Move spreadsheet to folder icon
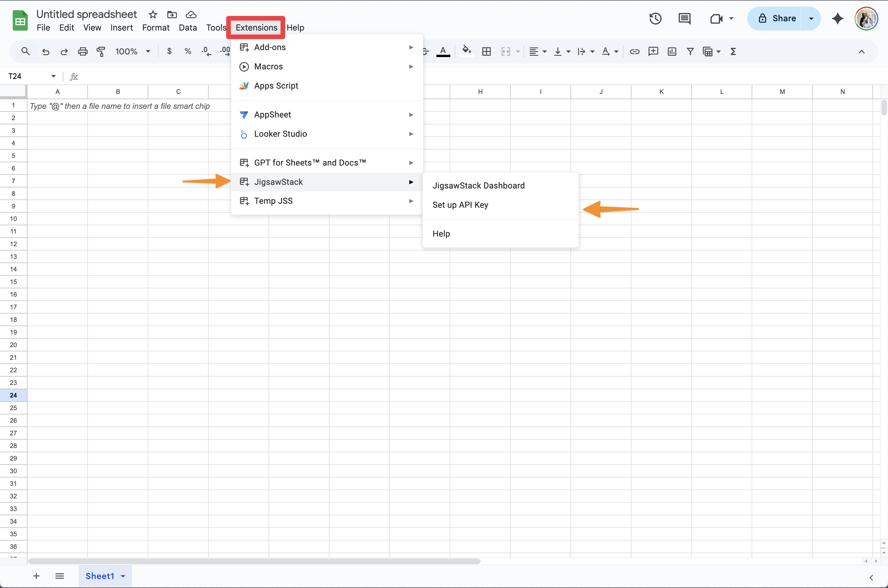888x588 pixels. tap(172, 15)
